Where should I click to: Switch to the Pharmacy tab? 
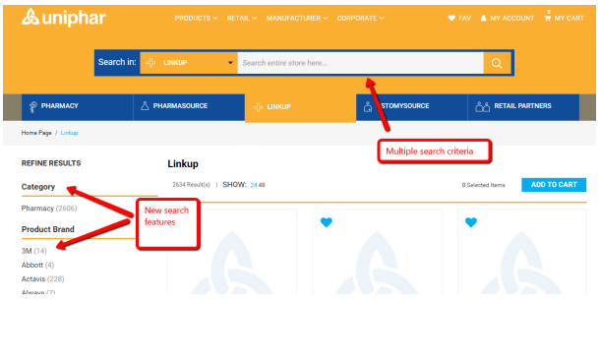(x=77, y=107)
